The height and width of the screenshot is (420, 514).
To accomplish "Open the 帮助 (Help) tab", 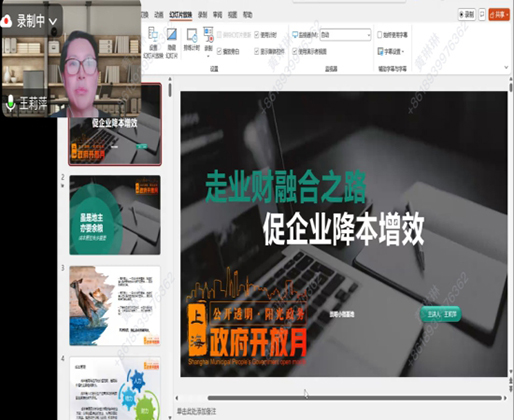I will pos(247,15).
